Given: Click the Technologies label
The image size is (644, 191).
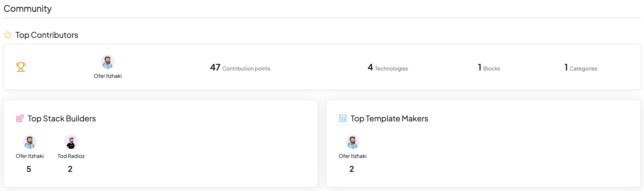Looking at the screenshot, I should pos(391,69).
